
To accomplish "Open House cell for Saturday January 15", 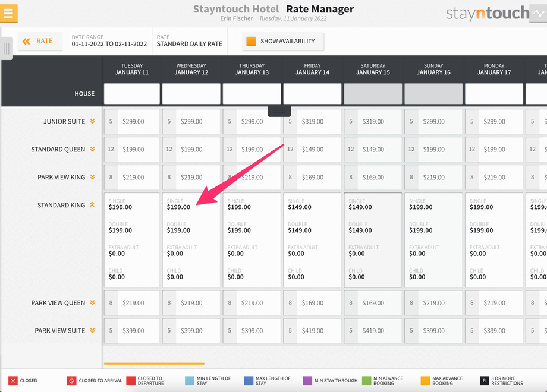I will coord(373,93).
